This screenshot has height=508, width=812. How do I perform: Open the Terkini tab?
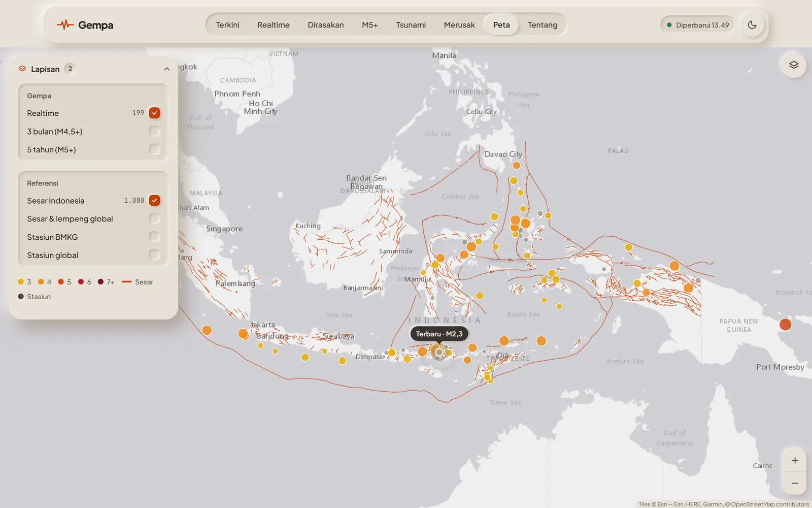[227, 25]
